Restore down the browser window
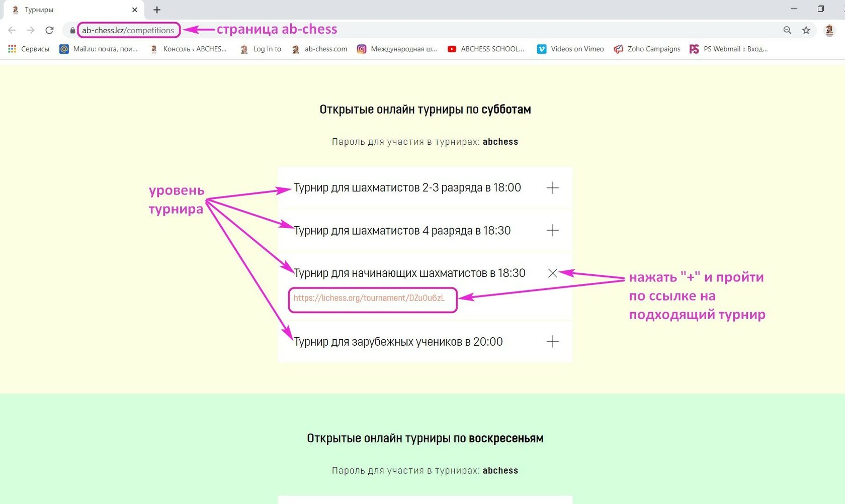Screen dimensions: 845x504 (820, 9)
